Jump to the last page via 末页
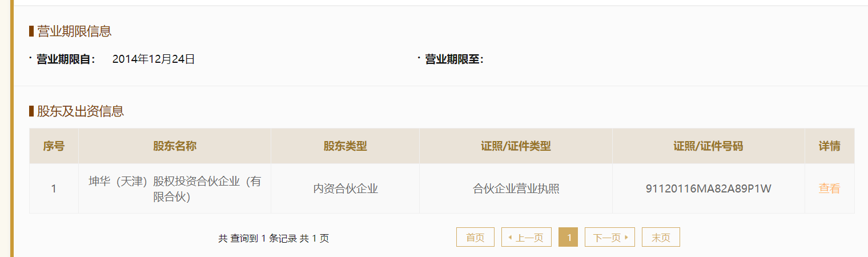The image size is (868, 257). point(661,238)
